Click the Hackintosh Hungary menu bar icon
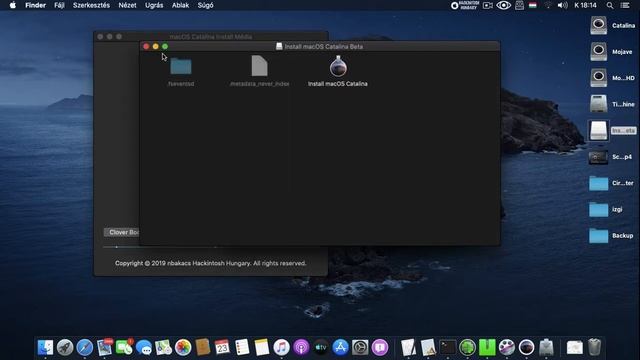The image size is (640, 360). [465, 5]
